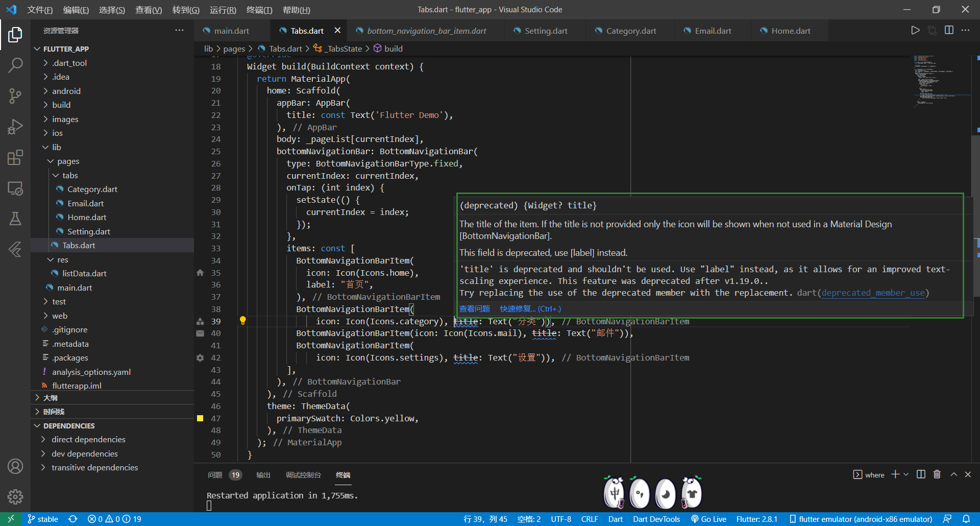Click the CRLF line ending indicator
Screen dimensions: 980x526
pyautogui.click(x=590, y=519)
